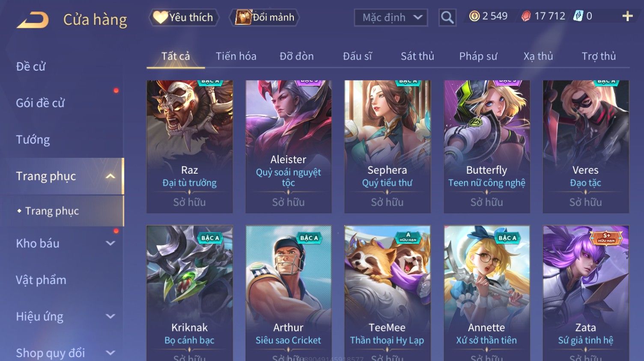Viewport: 644px width, 361px height.
Task: Tap the golden back arrow icon
Action: 33,20
